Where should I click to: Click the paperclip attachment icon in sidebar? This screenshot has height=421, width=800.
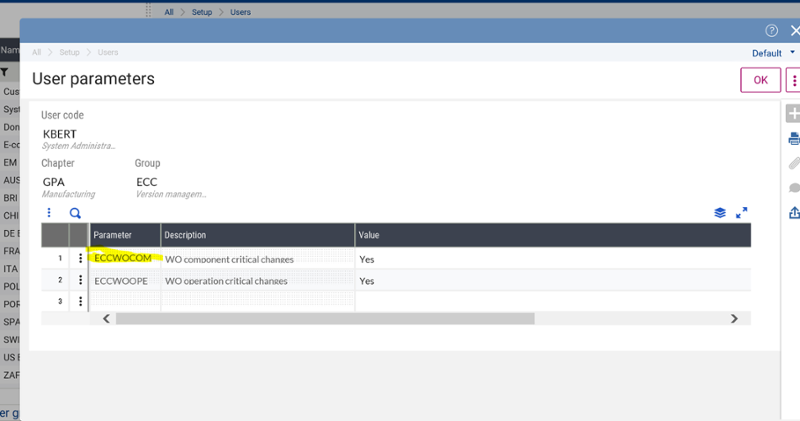(794, 163)
